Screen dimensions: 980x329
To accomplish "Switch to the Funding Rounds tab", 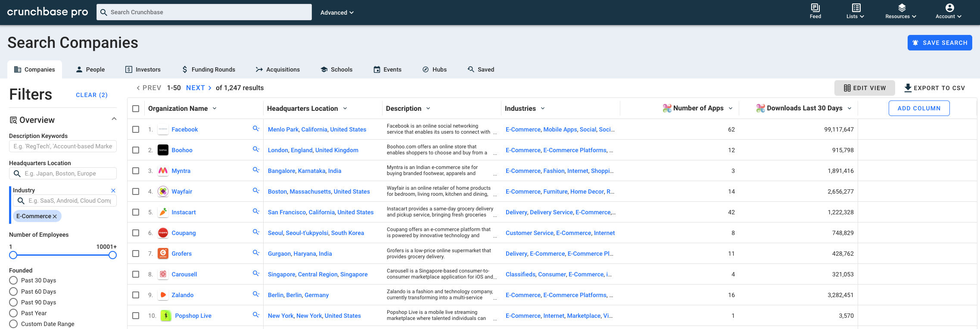I will [x=208, y=69].
